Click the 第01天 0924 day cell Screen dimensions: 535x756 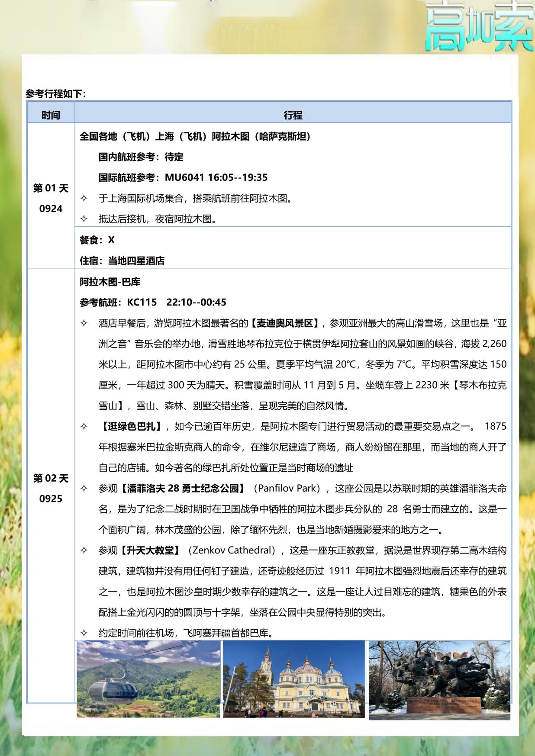[51, 198]
